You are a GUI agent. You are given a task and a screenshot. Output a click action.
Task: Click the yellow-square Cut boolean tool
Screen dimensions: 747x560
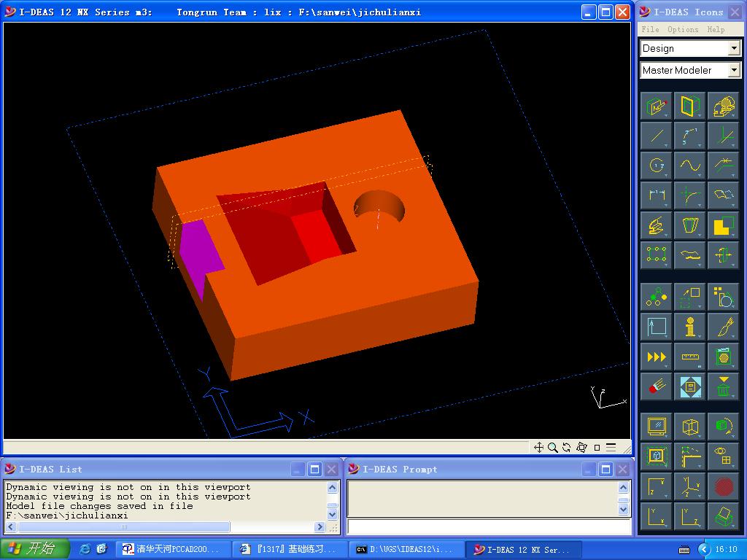pos(723,225)
